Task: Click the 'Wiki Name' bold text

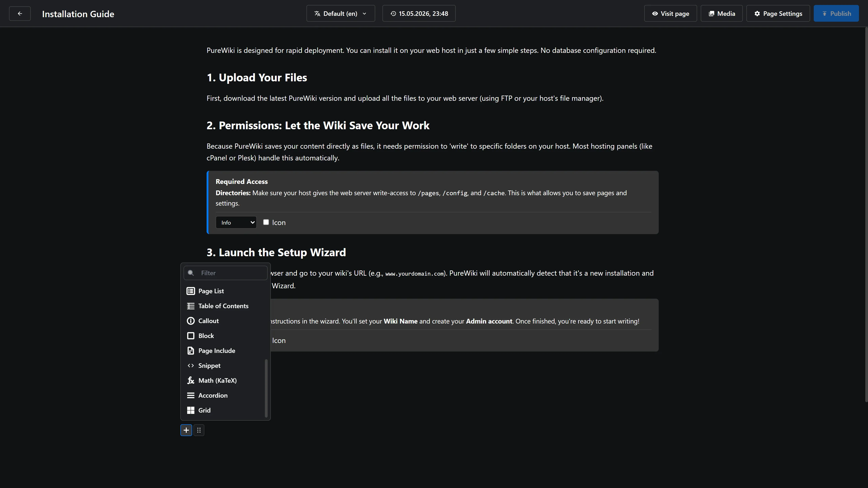Action: pyautogui.click(x=401, y=321)
